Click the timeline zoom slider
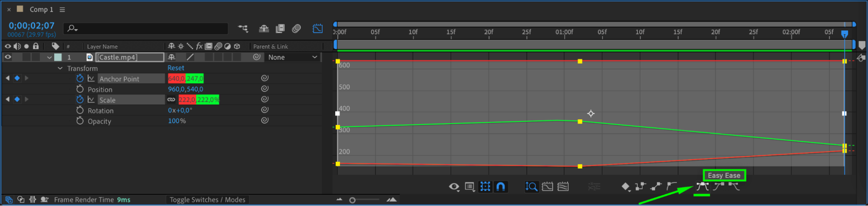Image resolution: width=868 pixels, height=206 pixels. coord(365,200)
